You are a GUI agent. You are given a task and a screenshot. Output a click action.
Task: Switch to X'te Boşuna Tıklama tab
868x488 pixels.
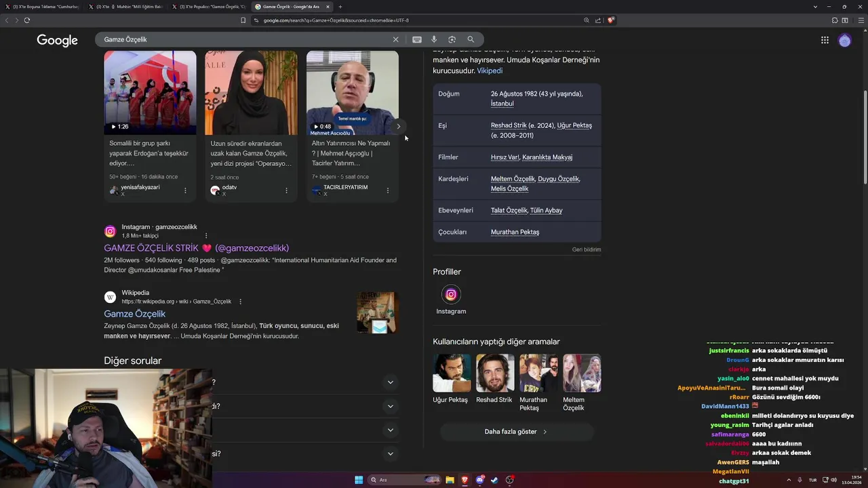tap(43, 7)
